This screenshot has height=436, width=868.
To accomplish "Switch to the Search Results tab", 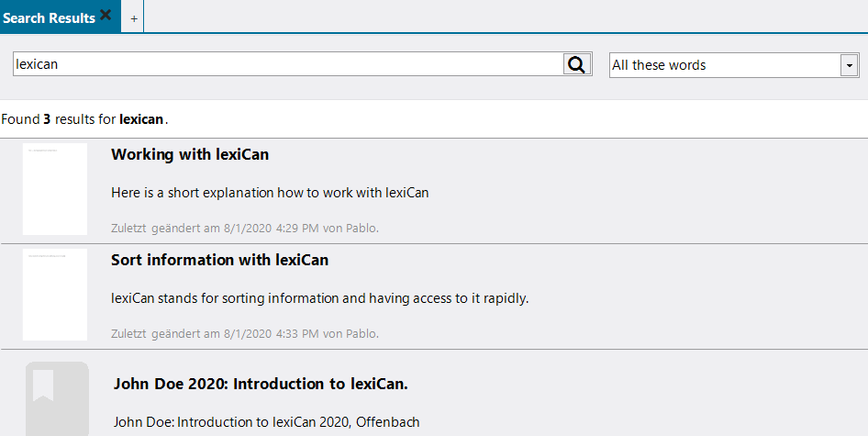I will [50, 18].
